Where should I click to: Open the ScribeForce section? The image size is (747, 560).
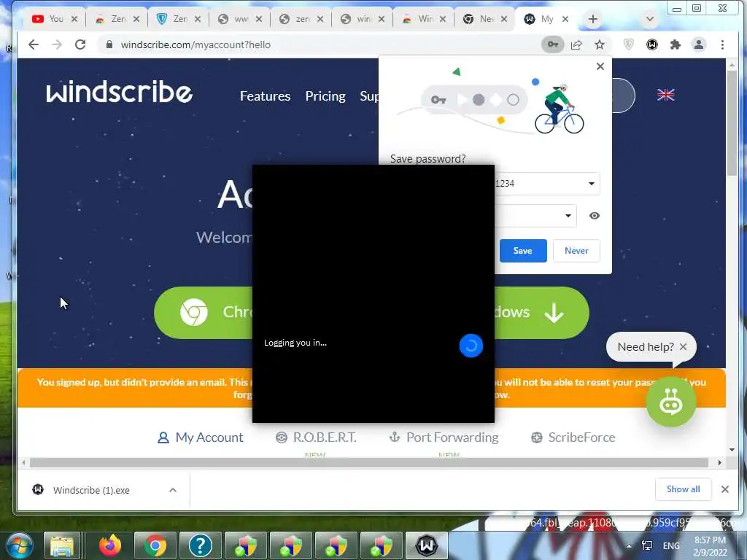573,437
